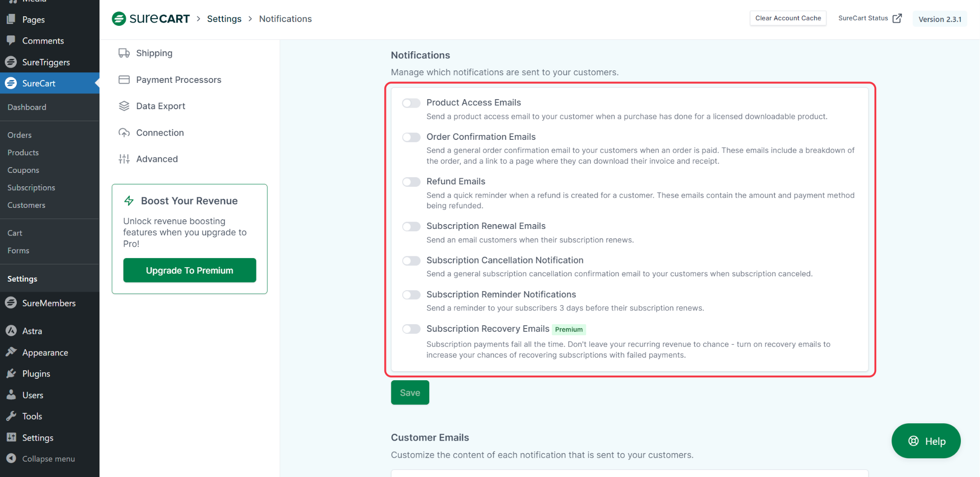
Task: Click the Premium badge label
Action: pos(569,329)
